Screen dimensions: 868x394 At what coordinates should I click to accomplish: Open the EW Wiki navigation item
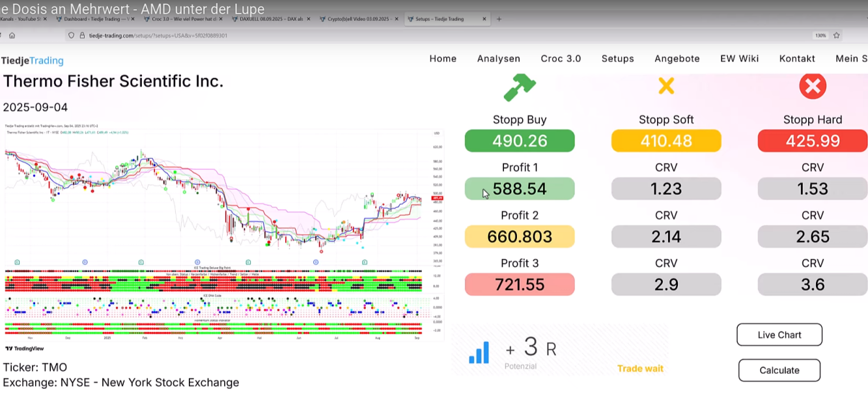(x=739, y=59)
